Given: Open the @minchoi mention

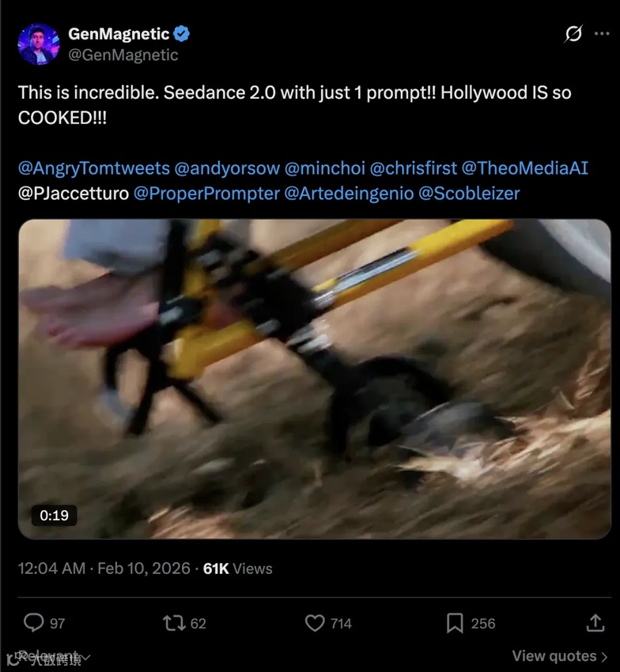Looking at the screenshot, I should pyautogui.click(x=324, y=168).
